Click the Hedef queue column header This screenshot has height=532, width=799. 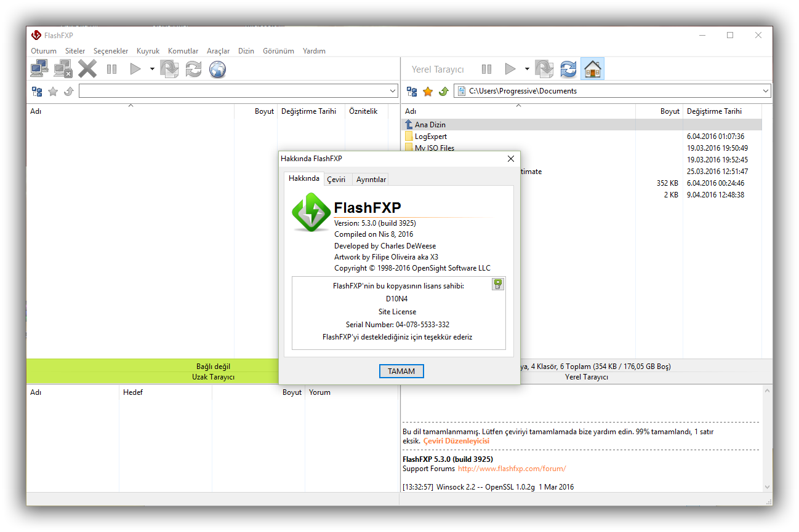point(166,392)
